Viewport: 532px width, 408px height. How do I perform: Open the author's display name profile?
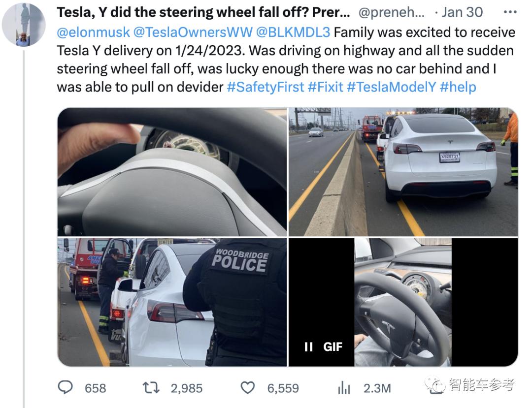tap(203, 12)
